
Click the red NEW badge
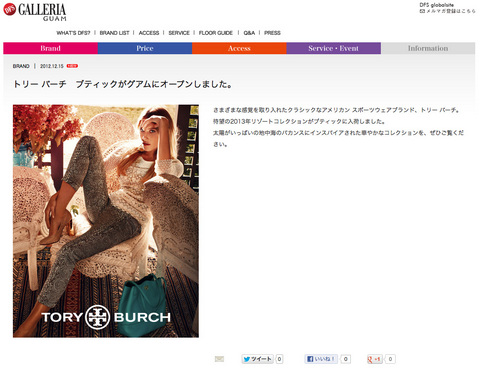72,66
